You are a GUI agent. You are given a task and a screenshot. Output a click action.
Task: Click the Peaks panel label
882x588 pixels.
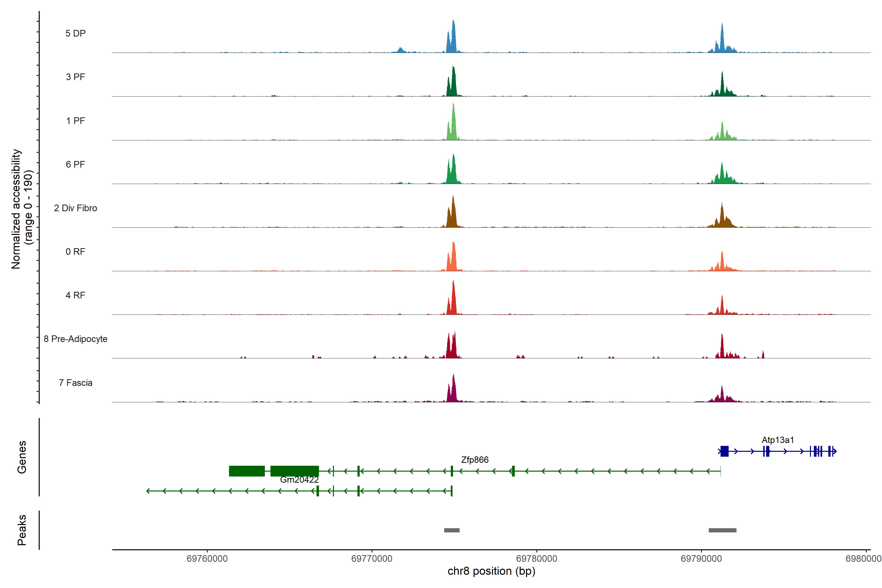[22, 530]
